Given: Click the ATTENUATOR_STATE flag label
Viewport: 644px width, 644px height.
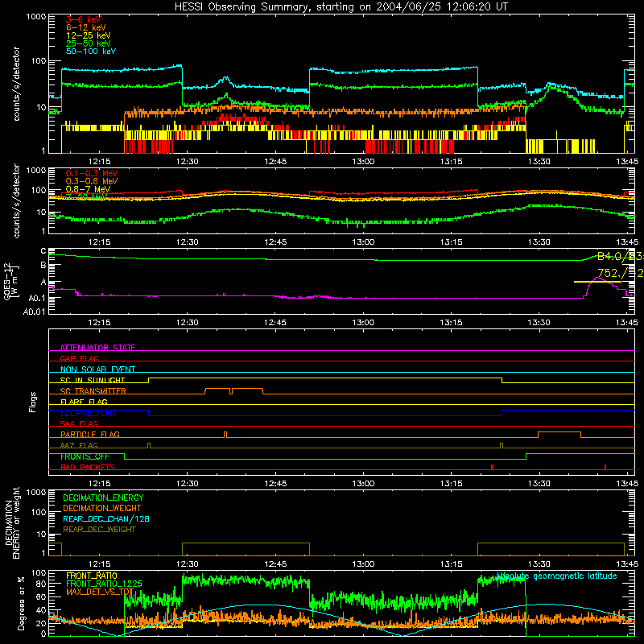Looking at the screenshot, I should [x=97, y=348].
